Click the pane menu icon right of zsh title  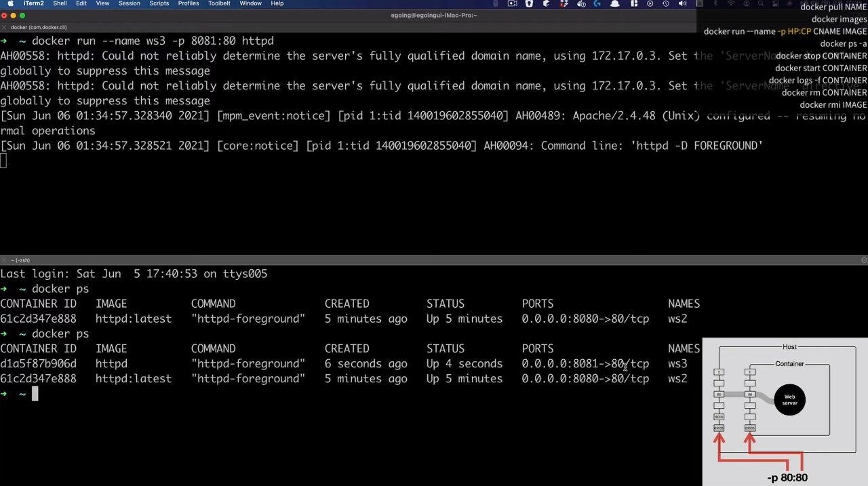(x=864, y=260)
